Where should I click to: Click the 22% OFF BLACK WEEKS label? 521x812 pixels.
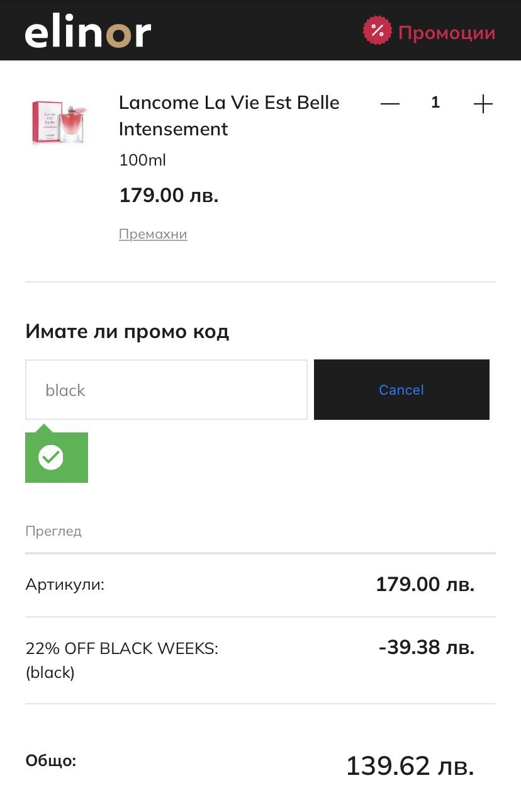(x=122, y=648)
